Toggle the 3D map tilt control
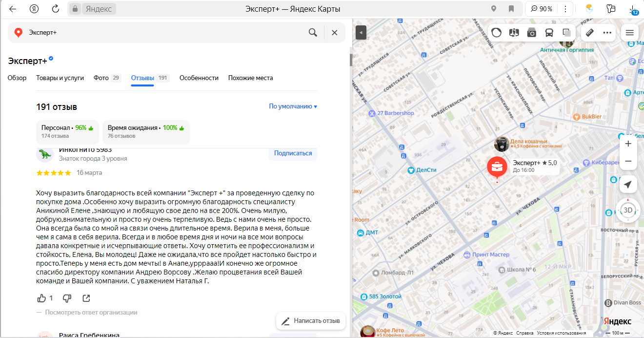 tap(628, 210)
